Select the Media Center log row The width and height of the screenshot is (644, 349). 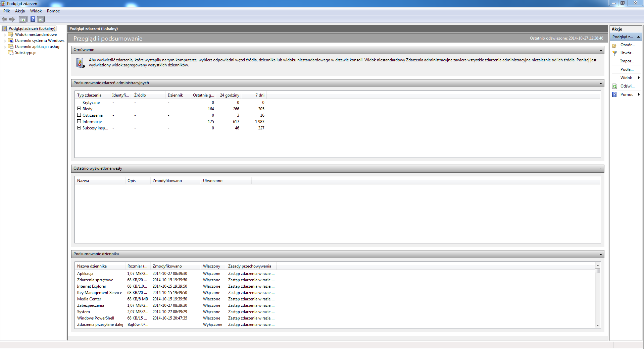[176, 299]
